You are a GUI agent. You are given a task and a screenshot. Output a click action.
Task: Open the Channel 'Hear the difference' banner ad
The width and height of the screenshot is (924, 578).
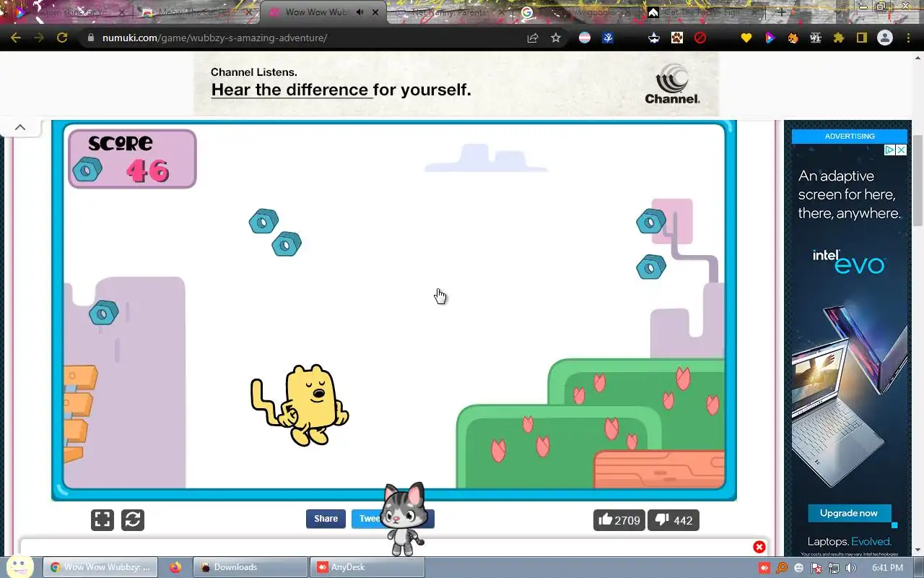[456, 85]
